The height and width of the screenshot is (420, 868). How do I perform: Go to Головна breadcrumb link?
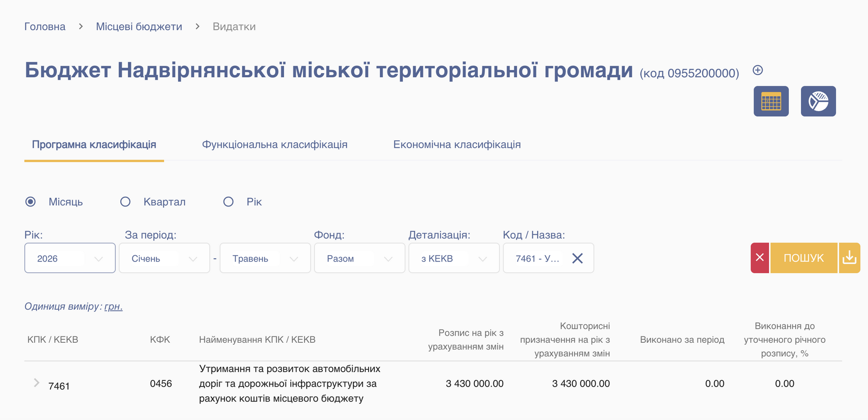click(x=45, y=27)
